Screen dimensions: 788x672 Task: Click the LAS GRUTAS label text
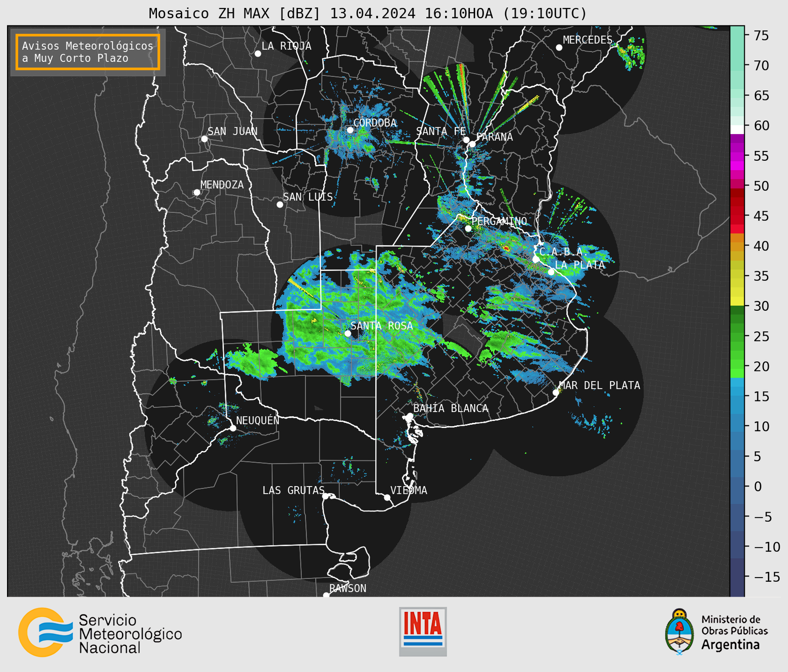293,490
